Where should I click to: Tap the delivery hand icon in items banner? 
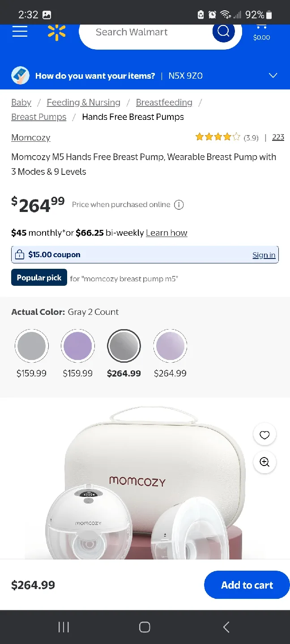pos(20,75)
